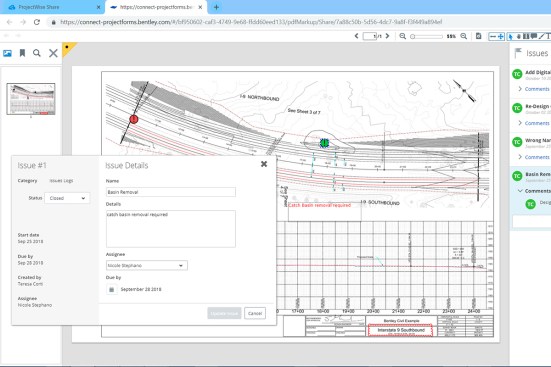Open the bookmarks panel icon
This screenshot has height=367, width=551.
point(22,53)
